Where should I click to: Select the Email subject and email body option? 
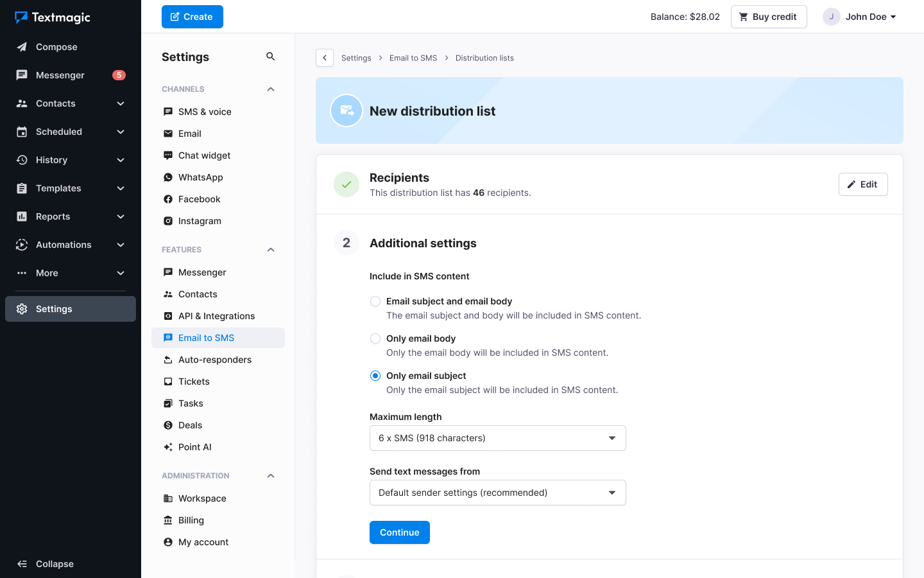375,301
